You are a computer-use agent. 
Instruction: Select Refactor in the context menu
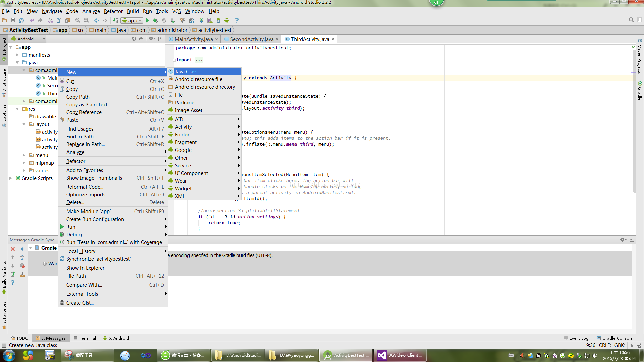click(113, 161)
